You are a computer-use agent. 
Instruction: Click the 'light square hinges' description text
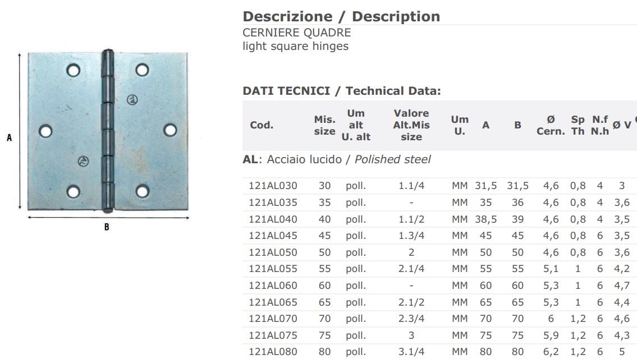coord(295,46)
